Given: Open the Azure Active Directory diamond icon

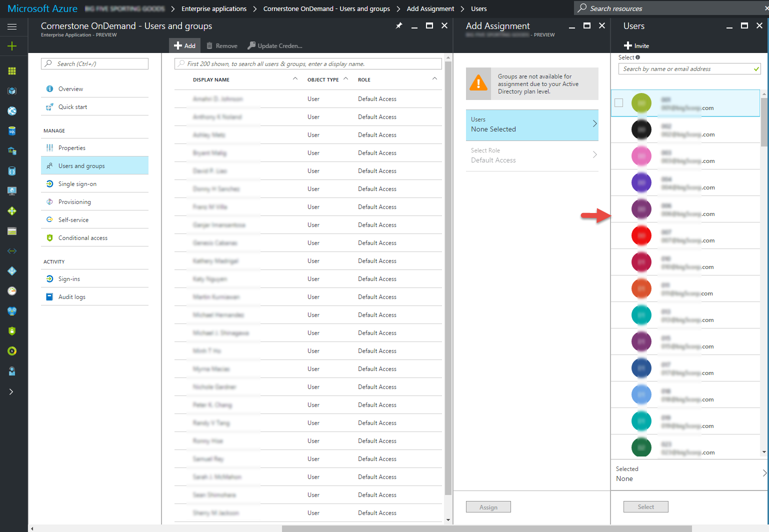Looking at the screenshot, I should [x=12, y=271].
